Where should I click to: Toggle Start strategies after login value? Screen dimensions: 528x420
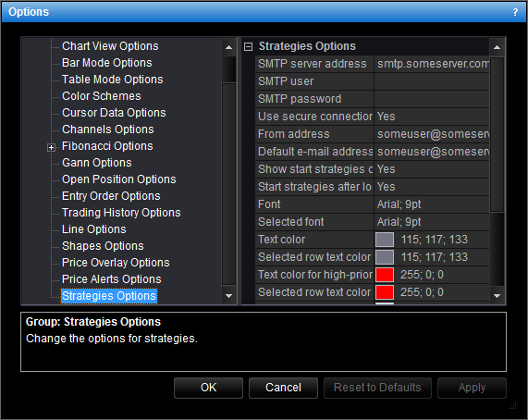432,187
